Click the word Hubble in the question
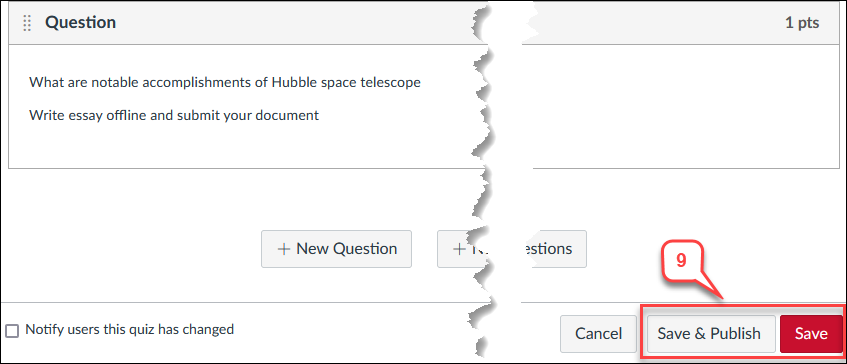The width and height of the screenshot is (847, 364). [292, 83]
